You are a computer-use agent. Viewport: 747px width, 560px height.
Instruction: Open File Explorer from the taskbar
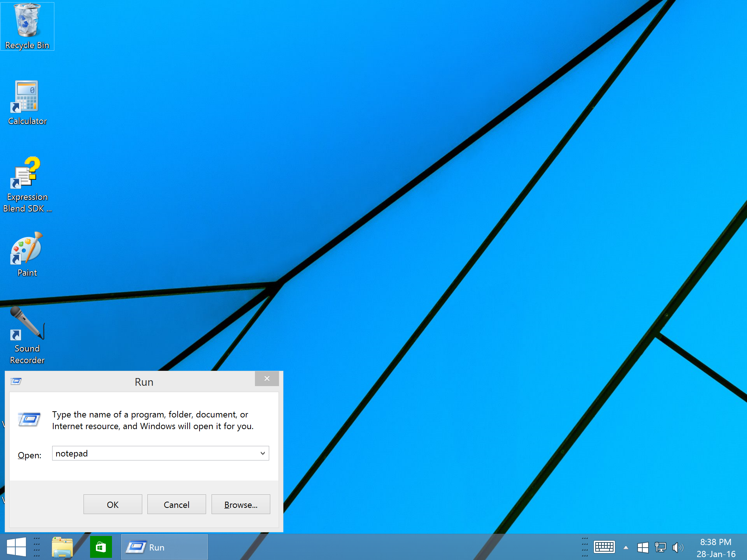coord(62,547)
